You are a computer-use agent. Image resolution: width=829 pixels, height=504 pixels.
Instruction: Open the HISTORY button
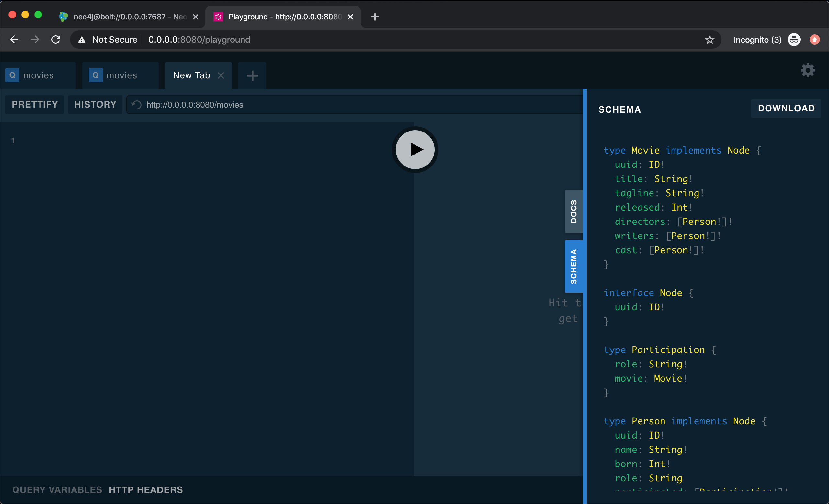coord(95,104)
